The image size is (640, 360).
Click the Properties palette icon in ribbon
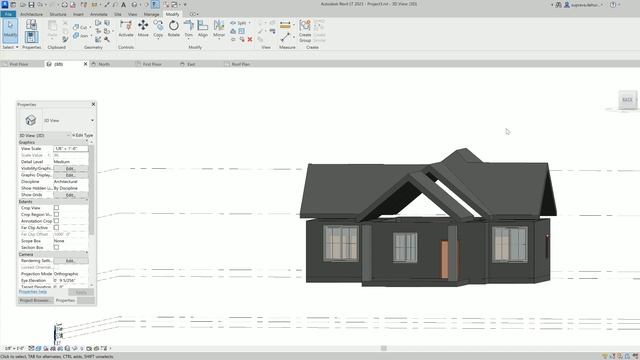click(31, 37)
